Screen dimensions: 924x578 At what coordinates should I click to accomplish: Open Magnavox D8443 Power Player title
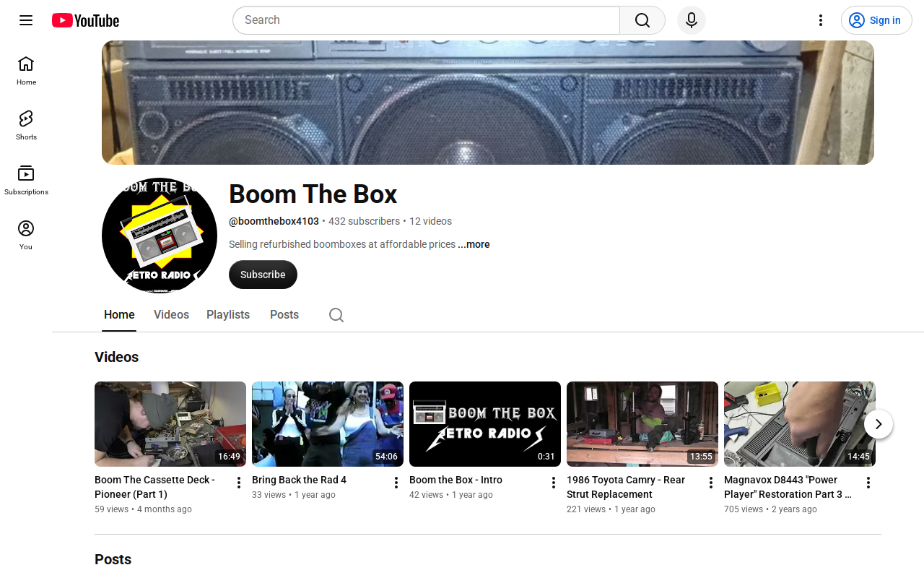point(788,487)
